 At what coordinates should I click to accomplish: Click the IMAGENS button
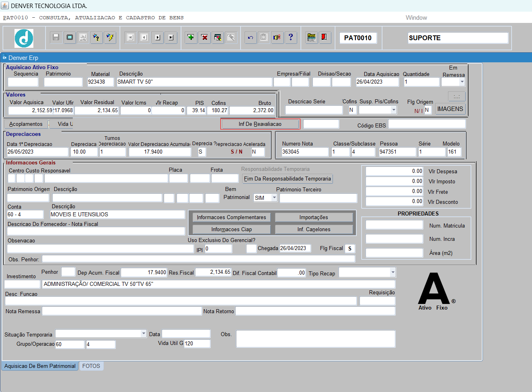(x=450, y=109)
